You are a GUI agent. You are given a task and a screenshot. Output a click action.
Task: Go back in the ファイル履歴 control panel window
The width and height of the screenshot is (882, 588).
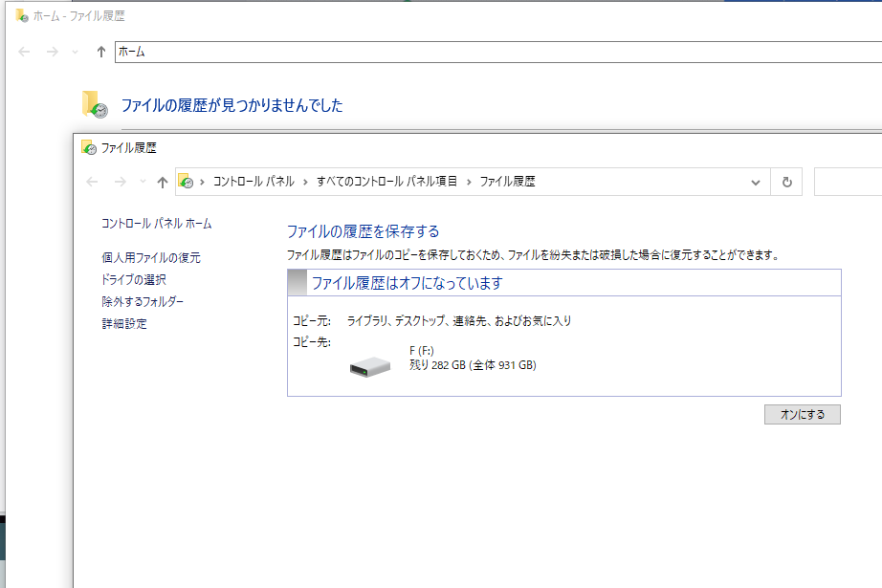(x=93, y=182)
